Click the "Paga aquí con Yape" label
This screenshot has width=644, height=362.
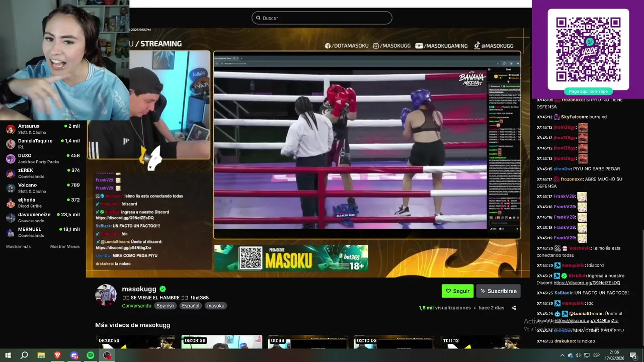588,92
